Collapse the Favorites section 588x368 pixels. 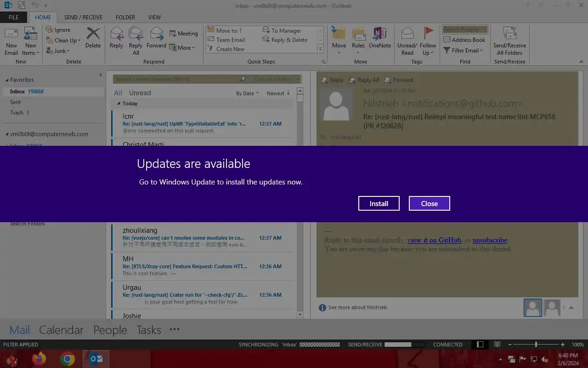tap(7, 80)
